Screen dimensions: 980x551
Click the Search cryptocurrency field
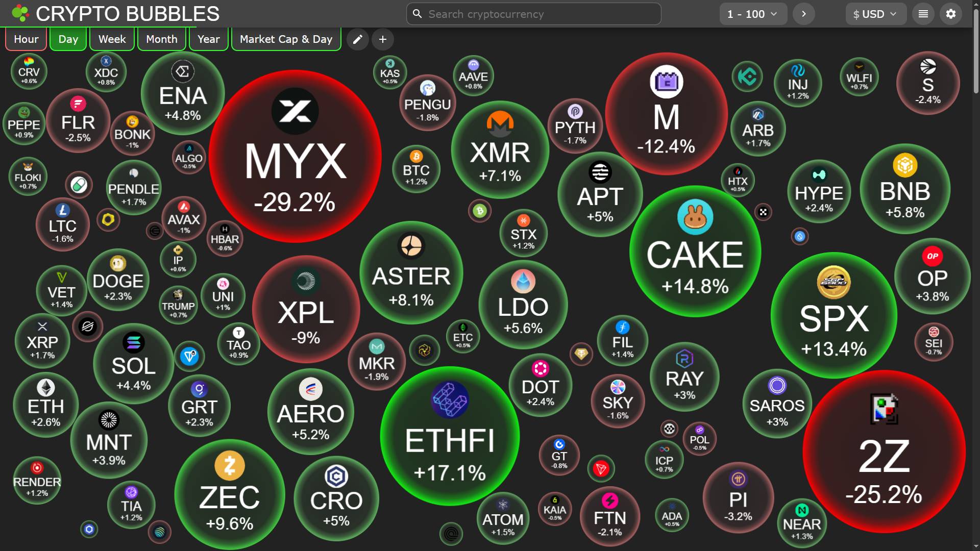tap(533, 14)
